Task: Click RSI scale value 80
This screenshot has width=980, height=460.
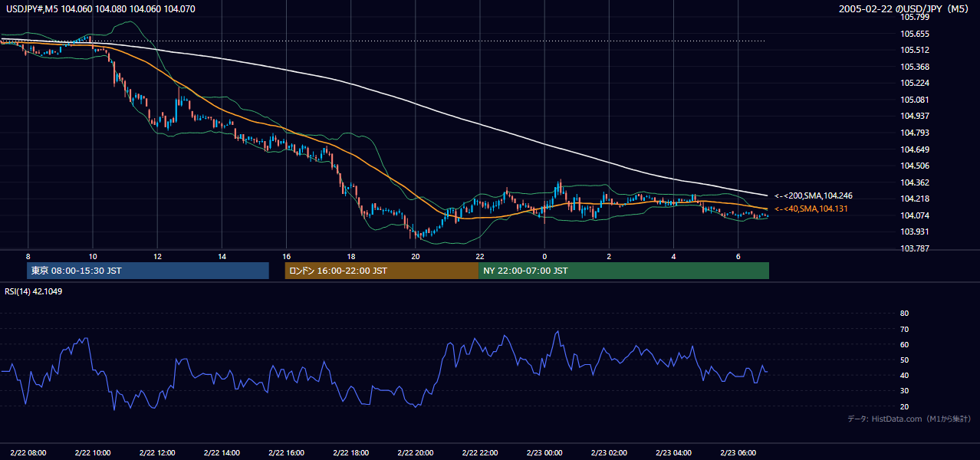Action: 904,314
